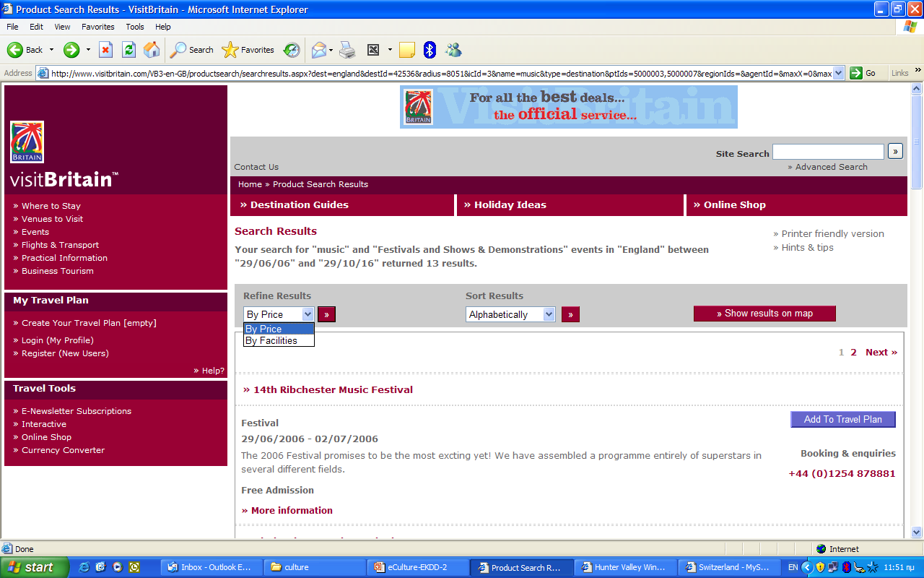Open the Messenger people icon
This screenshot has height=578, width=924.
pos(453,50)
